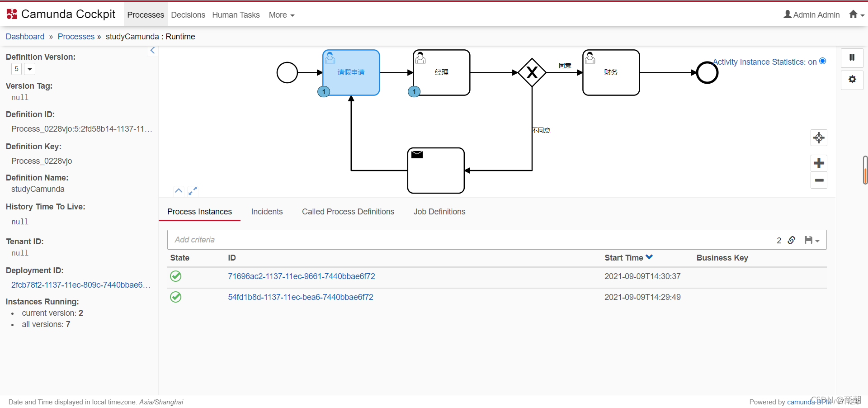
Task: Switch to the Incidents tab
Action: [267, 212]
